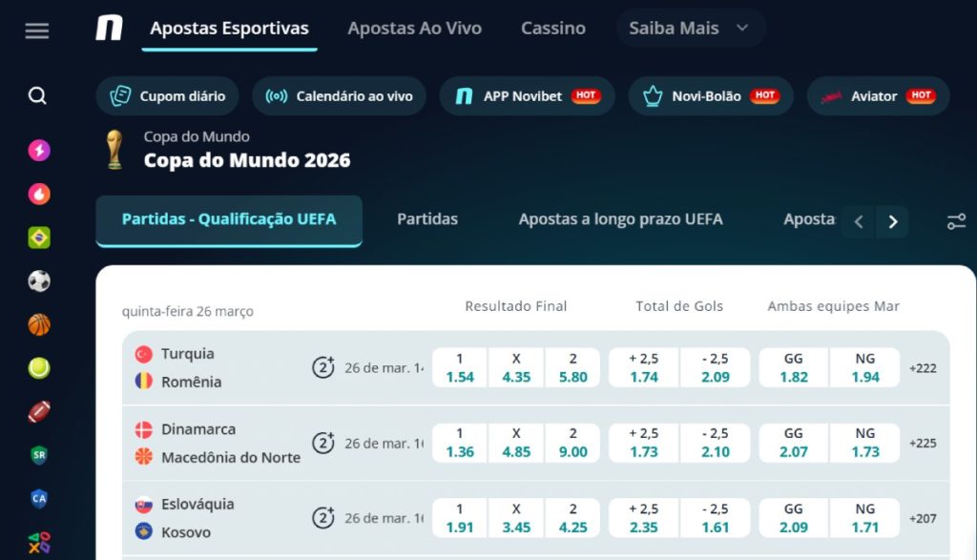Open the filters icon beside tab arrows
The height and width of the screenshot is (560, 977).
click(956, 220)
